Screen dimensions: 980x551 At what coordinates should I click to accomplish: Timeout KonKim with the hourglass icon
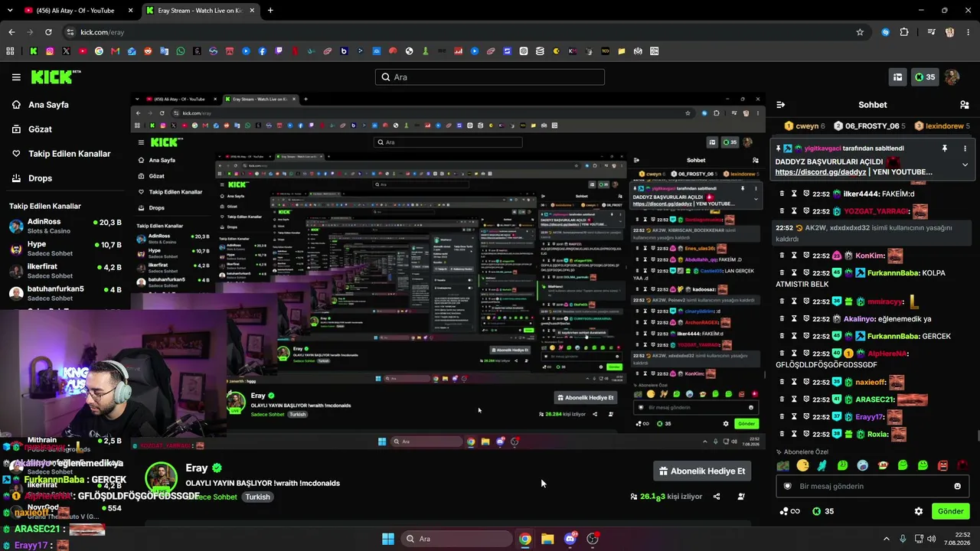click(794, 256)
